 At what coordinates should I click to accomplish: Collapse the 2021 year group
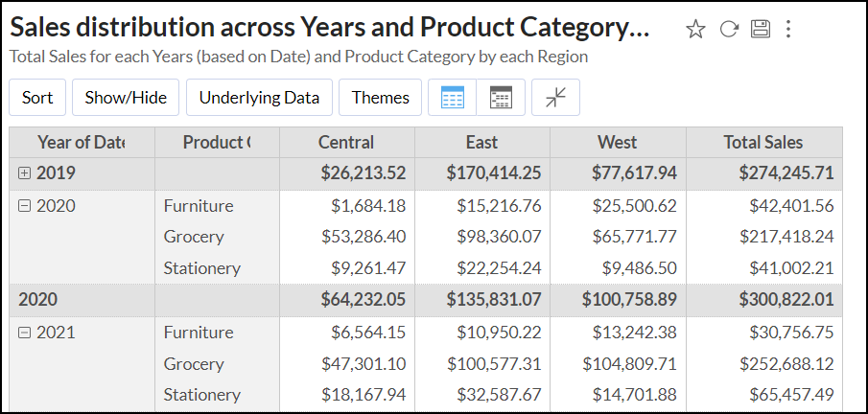[24, 333]
